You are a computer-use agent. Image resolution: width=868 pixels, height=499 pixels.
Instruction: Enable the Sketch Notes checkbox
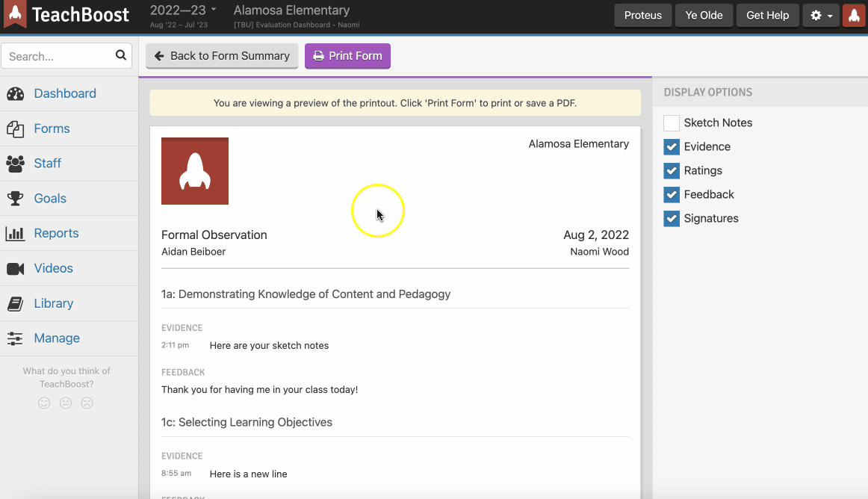click(672, 123)
